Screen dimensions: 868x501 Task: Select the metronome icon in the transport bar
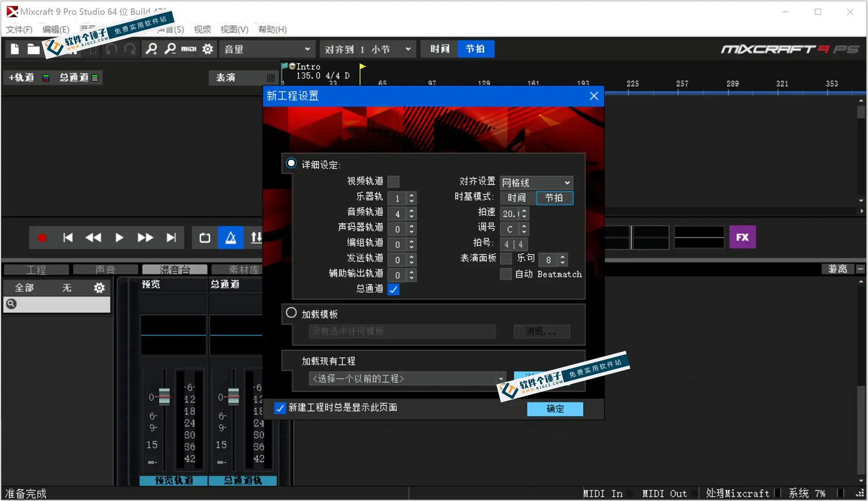coord(231,237)
